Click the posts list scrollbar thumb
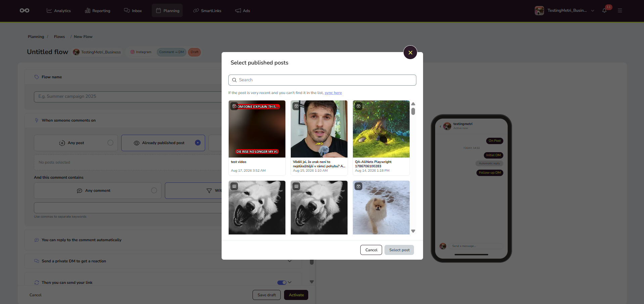Viewport: 644px width, 304px height. point(413,111)
